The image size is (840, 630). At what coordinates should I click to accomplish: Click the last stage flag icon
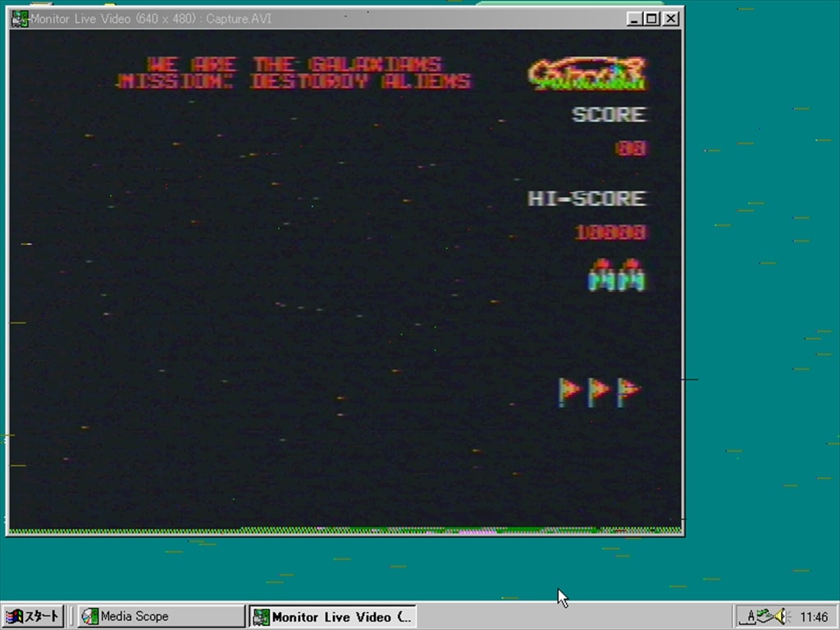(628, 391)
